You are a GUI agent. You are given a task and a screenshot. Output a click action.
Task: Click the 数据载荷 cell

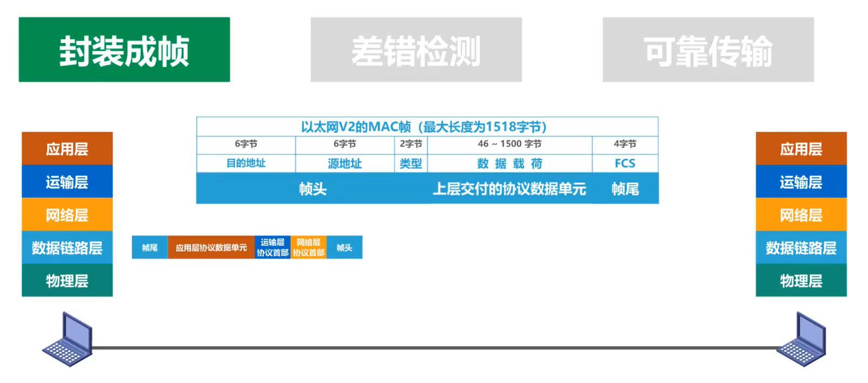[509, 163]
